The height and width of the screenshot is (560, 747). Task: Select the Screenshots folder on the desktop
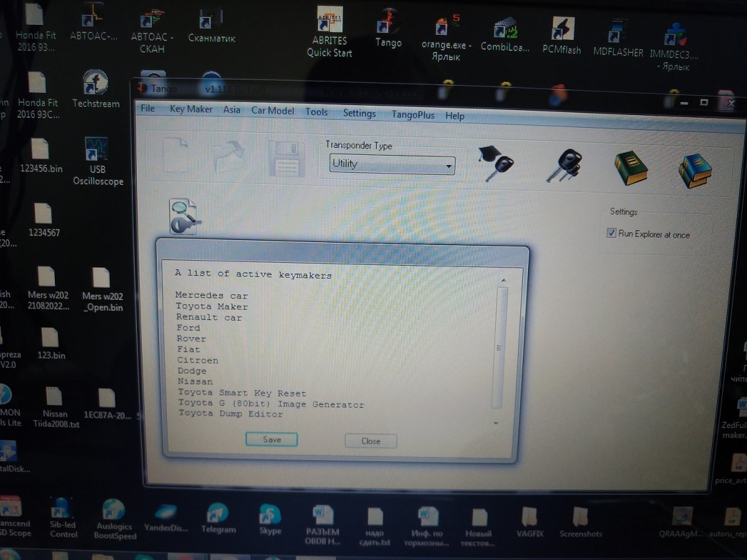(x=581, y=522)
